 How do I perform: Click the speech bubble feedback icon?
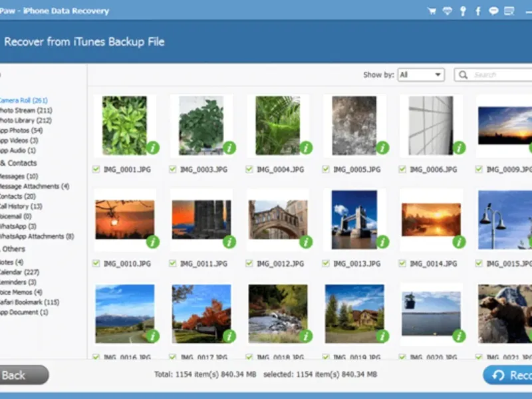(x=493, y=11)
